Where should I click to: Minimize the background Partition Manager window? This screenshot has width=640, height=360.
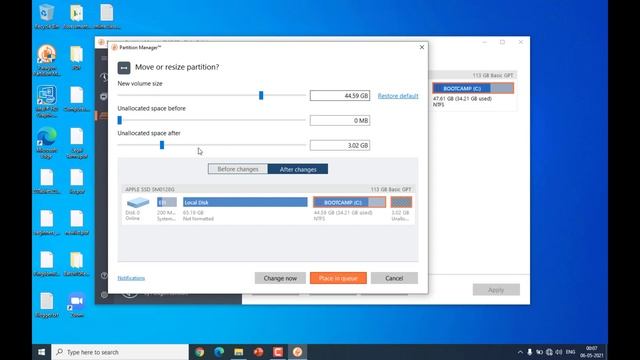pos(484,42)
